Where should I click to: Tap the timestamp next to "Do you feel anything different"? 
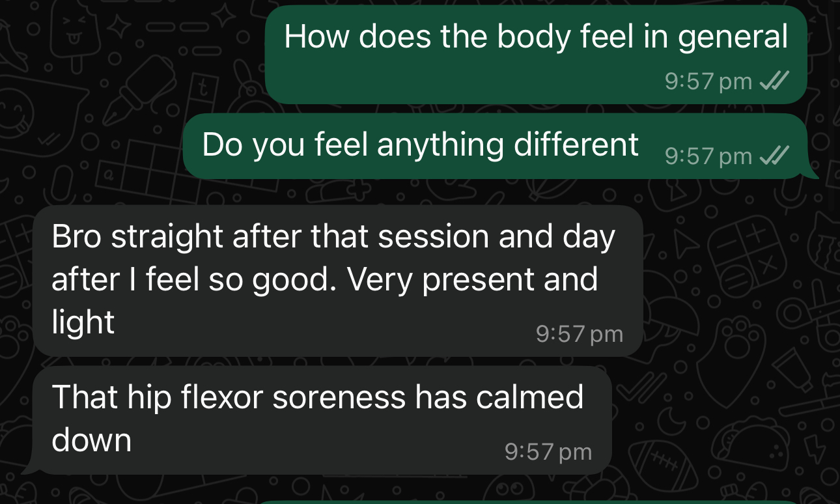tap(708, 156)
